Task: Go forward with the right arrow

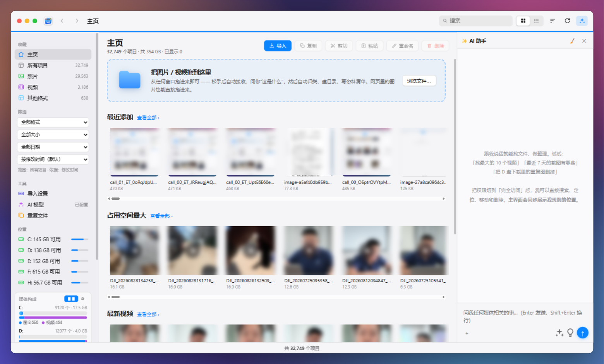Action: click(x=77, y=21)
